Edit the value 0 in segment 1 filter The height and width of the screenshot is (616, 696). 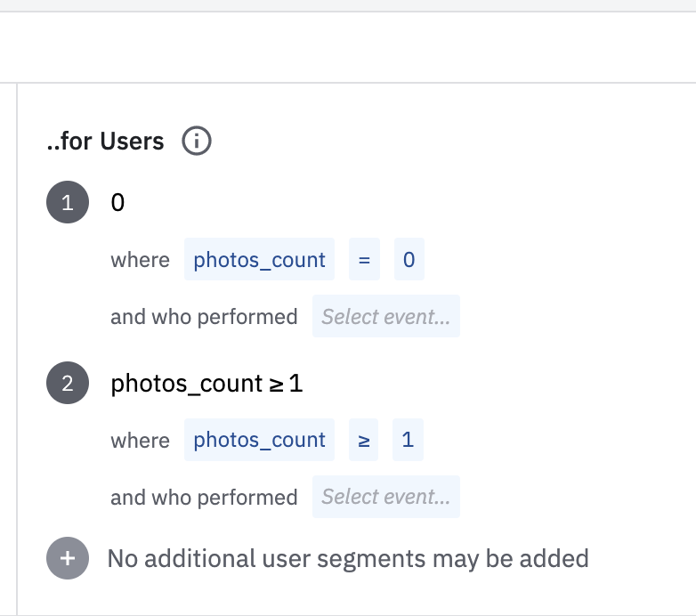coord(409,260)
